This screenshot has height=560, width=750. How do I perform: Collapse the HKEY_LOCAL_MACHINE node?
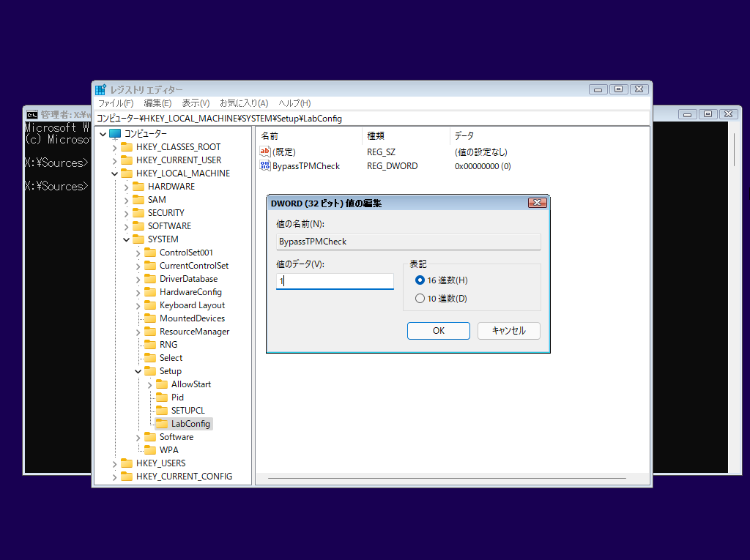115,174
